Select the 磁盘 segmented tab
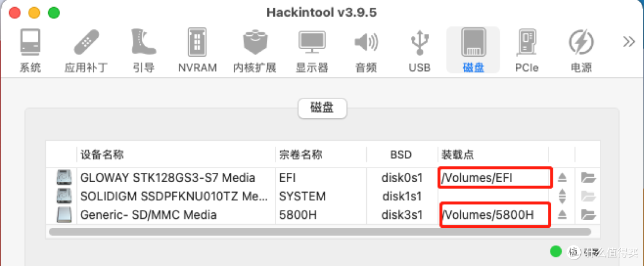This screenshot has height=266, width=644. [x=323, y=109]
